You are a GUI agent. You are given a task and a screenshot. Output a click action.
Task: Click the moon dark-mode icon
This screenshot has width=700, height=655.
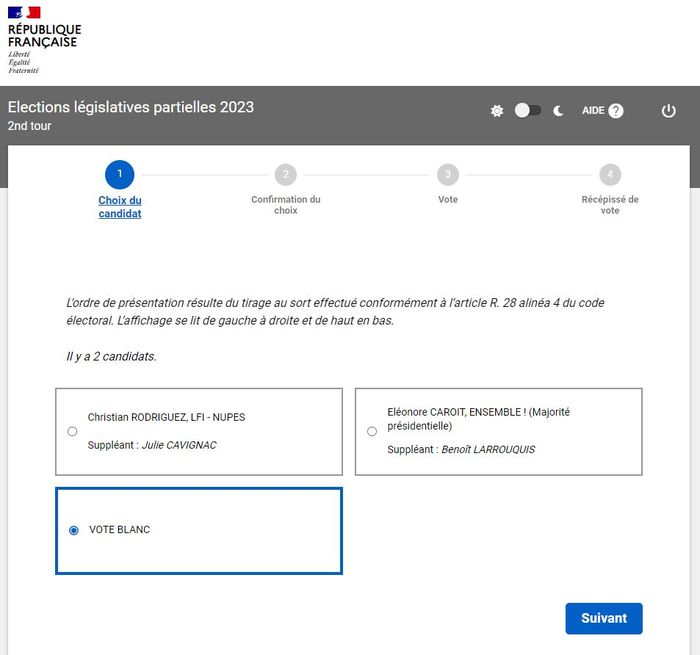[558, 111]
